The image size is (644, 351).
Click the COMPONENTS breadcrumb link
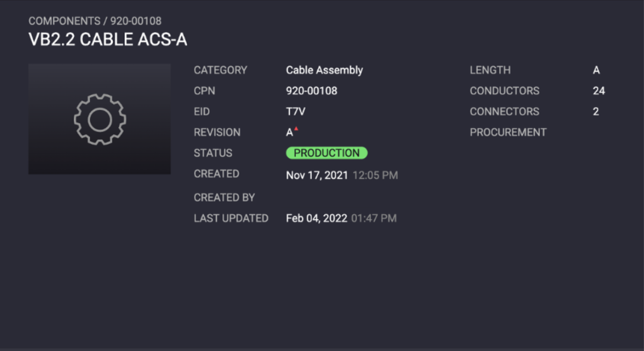pyautogui.click(x=64, y=21)
